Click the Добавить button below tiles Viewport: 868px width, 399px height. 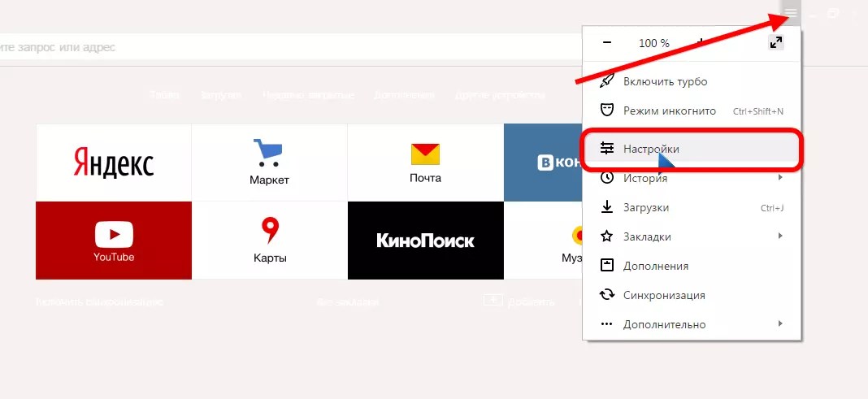tap(519, 301)
